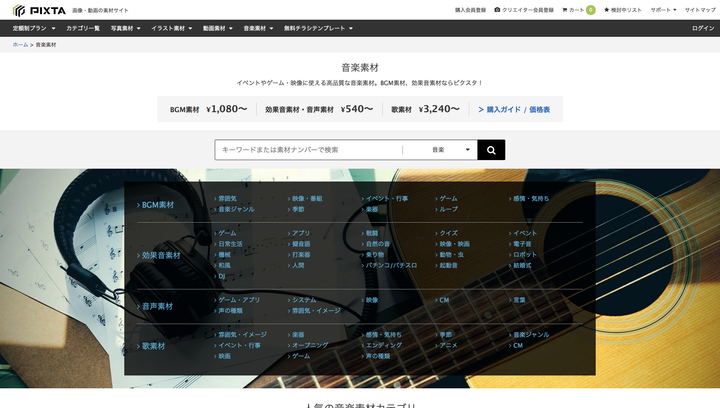Viewport: 720px width, 408px height.
Task: Select システム under 音声素材
Action: [302, 300]
